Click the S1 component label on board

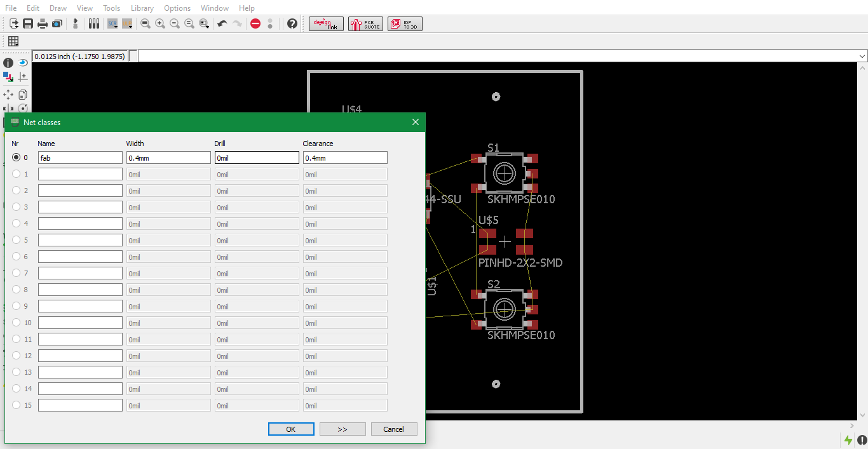point(494,148)
